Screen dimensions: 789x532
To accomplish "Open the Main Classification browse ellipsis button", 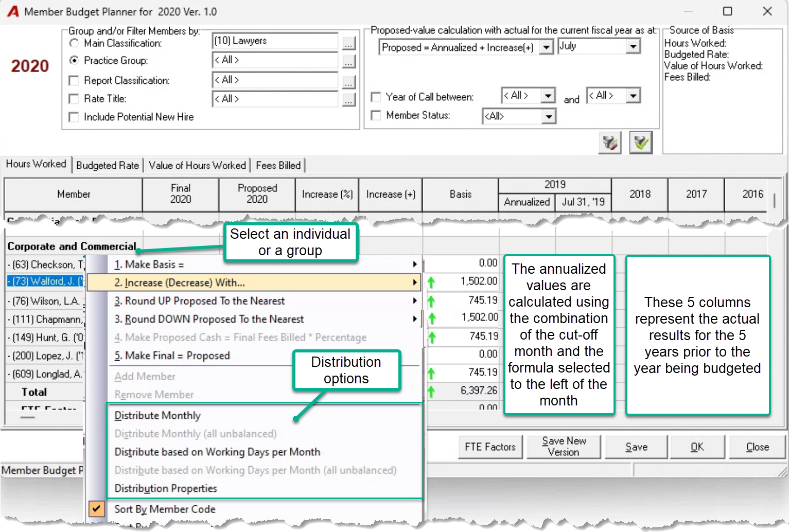I will (348, 43).
